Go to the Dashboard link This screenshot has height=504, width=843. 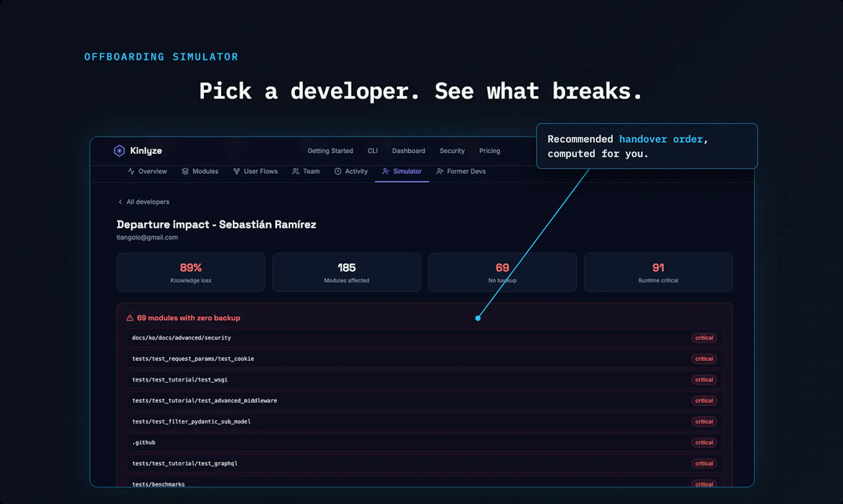click(408, 151)
